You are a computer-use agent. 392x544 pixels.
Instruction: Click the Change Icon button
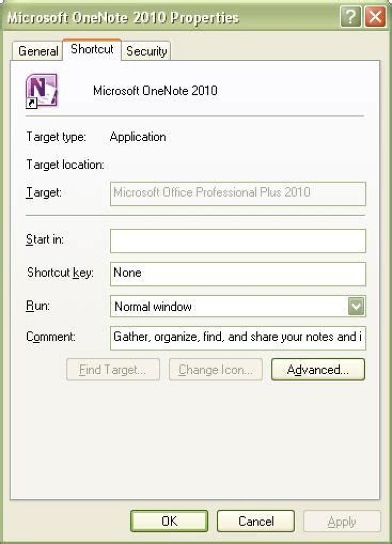[x=216, y=370]
